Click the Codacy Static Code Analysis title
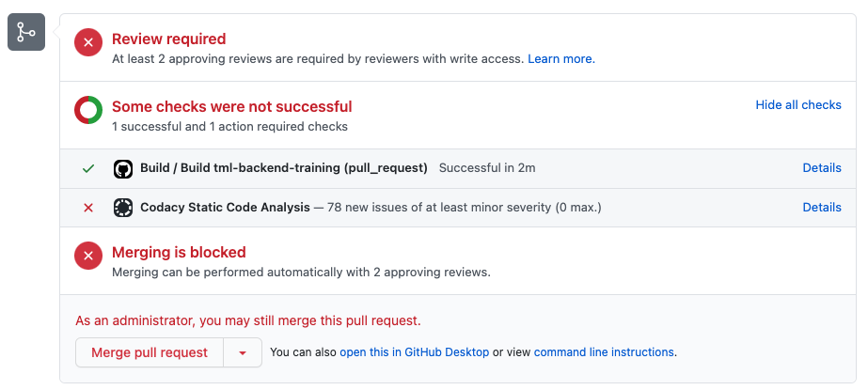868x390 pixels. [225, 207]
